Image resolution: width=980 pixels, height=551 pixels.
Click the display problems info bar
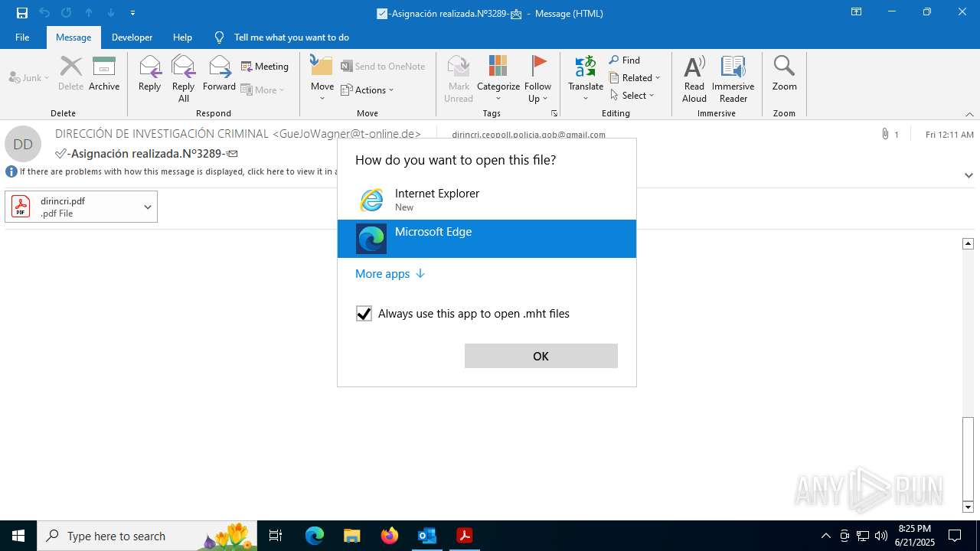pyautogui.click(x=171, y=171)
